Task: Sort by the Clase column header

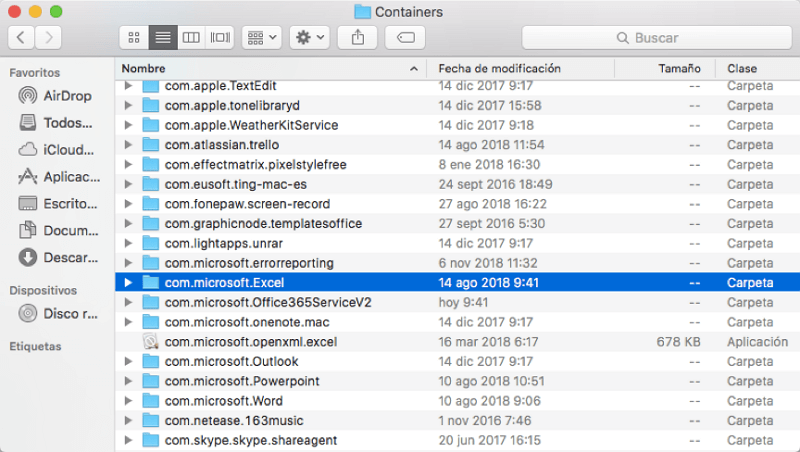Action: pyautogui.click(x=757, y=68)
